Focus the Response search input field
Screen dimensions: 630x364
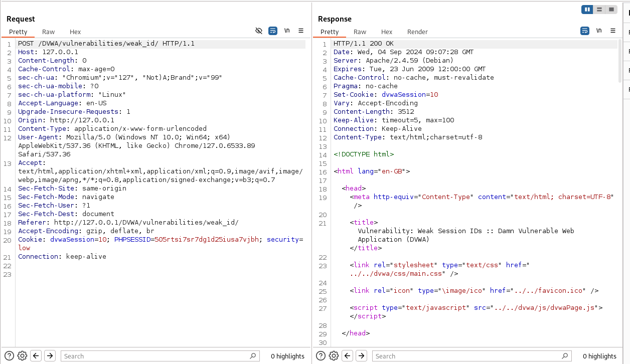pos(471,356)
